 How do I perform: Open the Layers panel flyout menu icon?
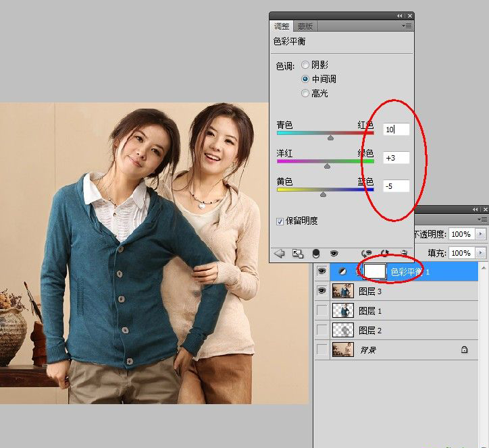point(483,220)
